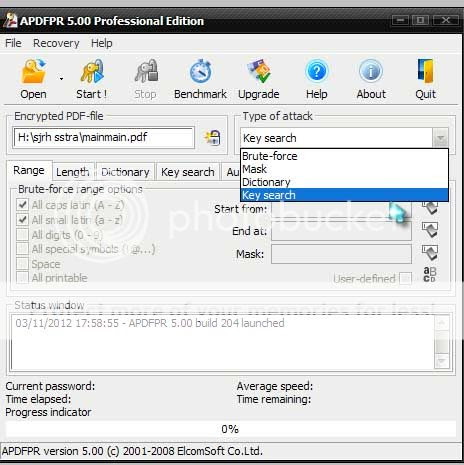Browse for encrypted PDF file icon

213,138
